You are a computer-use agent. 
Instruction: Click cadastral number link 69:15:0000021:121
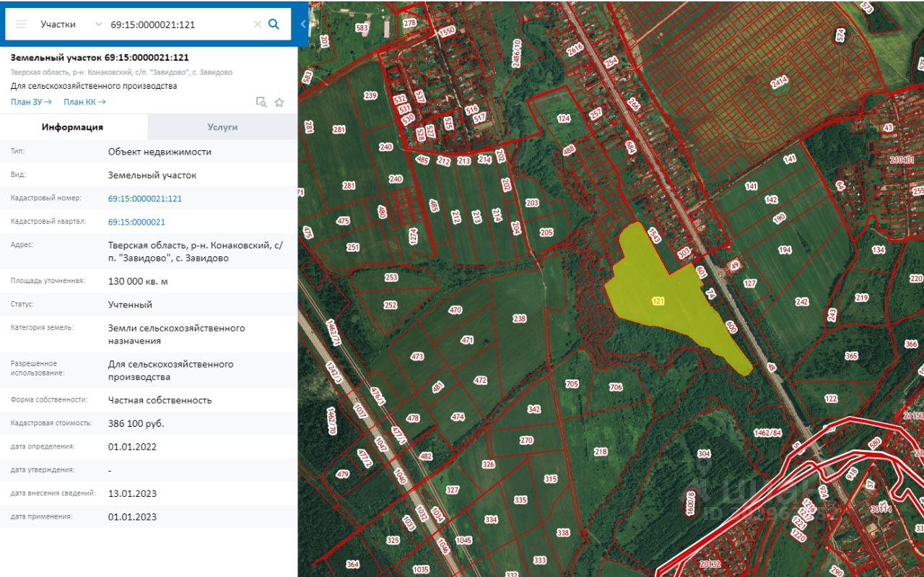click(x=145, y=199)
